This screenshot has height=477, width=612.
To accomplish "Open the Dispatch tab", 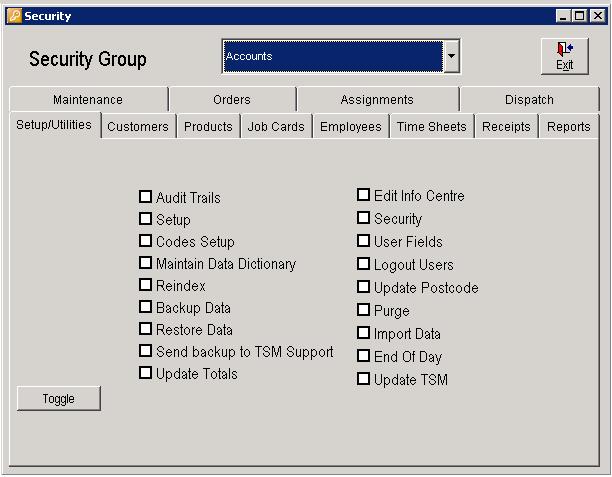I will click(x=529, y=100).
